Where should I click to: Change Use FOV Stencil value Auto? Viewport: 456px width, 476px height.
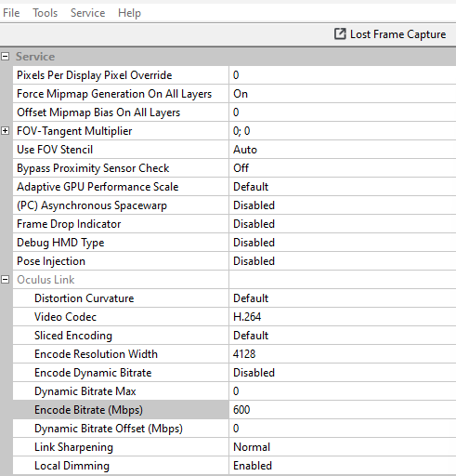[343, 150]
